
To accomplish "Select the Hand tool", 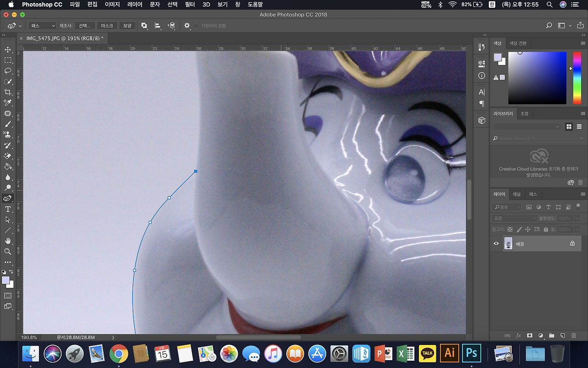I will [x=8, y=241].
